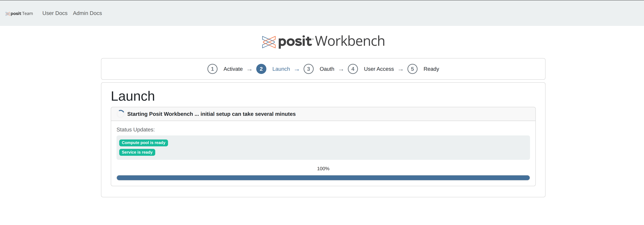Viewport: 644px width, 225px height.
Task: Select the User Access step label
Action: click(379, 69)
